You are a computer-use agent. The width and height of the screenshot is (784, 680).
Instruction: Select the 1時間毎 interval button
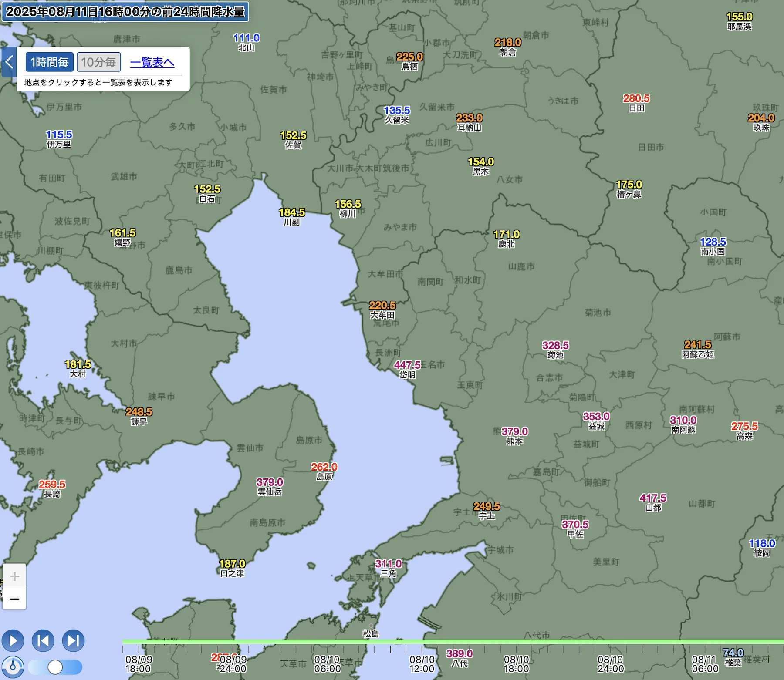pyautogui.click(x=50, y=62)
